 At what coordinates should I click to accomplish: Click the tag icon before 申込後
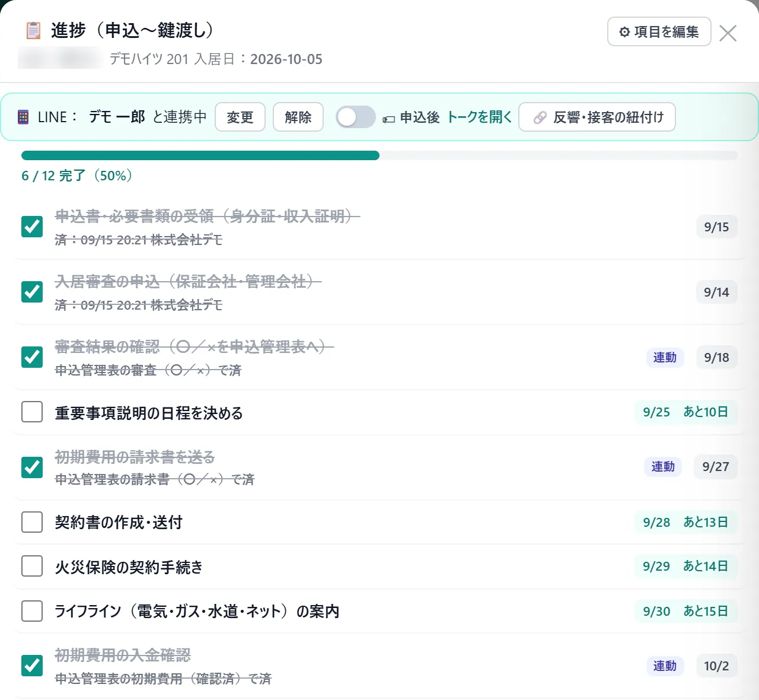point(388,119)
